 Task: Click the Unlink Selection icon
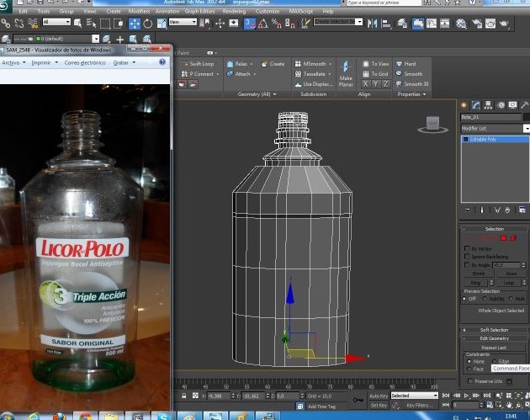point(19,24)
